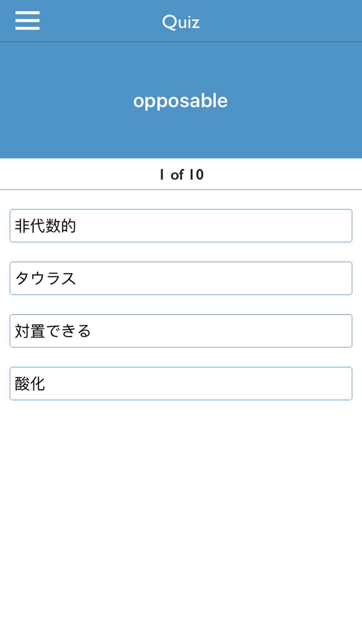The width and height of the screenshot is (362, 644).
Task: Select the katakana option タウラス
Action: click(181, 278)
